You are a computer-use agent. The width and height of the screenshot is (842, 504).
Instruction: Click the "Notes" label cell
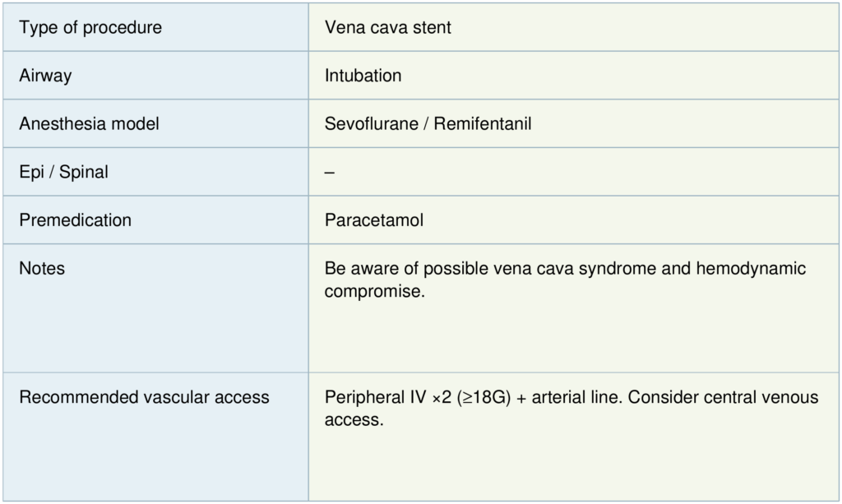pos(42,269)
